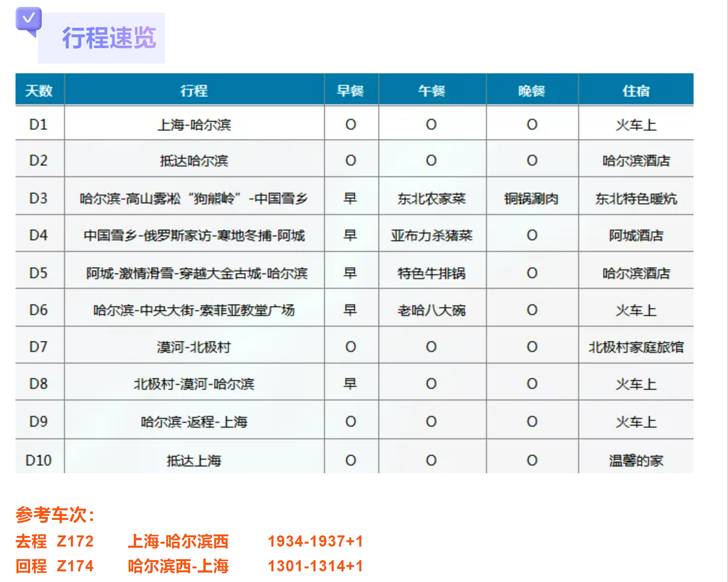
Task: Click the "午餐" column header
Action: [x=431, y=90]
